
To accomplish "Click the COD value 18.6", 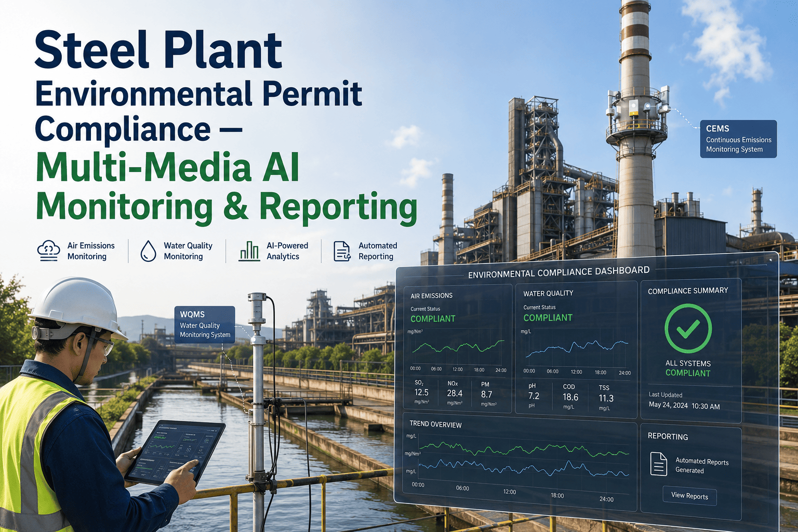I will coord(570,397).
